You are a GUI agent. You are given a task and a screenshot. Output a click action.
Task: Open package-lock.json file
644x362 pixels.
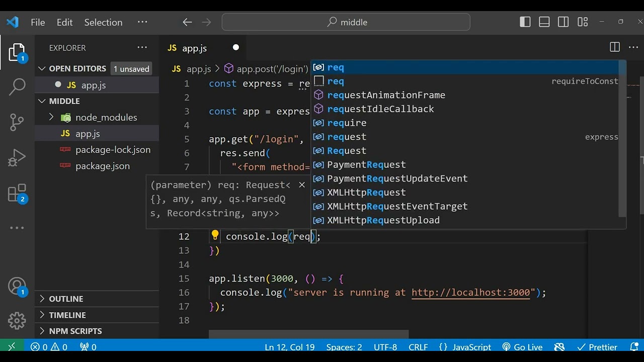tap(113, 150)
